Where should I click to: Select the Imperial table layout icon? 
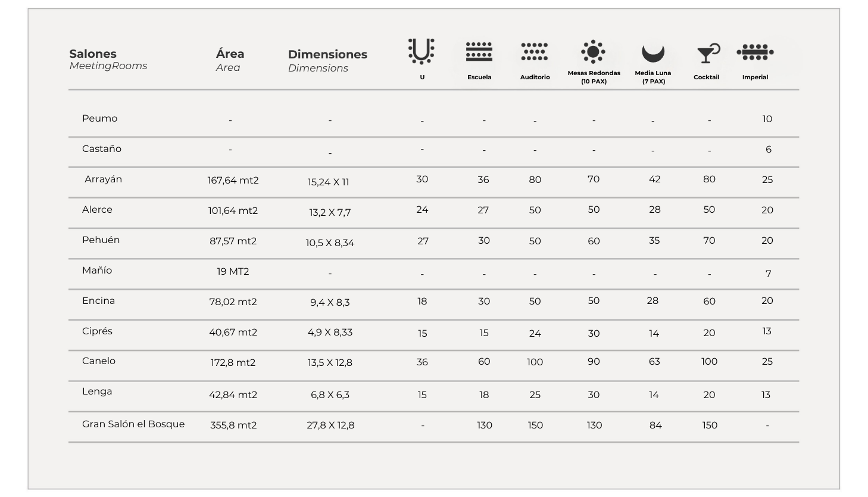click(x=755, y=52)
